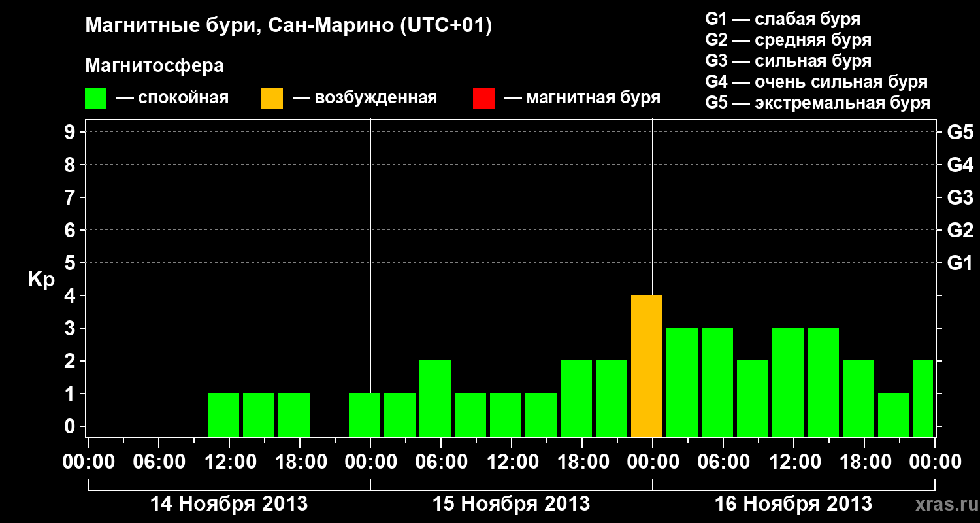
Task: Click the 'G4 — очень сильная буря' line
Action: pyautogui.click(x=817, y=82)
